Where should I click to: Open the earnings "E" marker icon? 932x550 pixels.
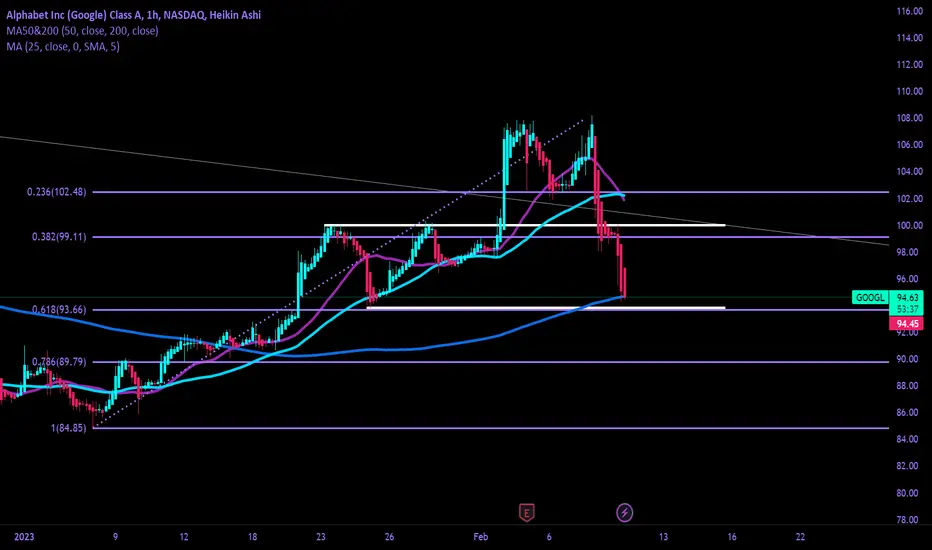point(527,512)
